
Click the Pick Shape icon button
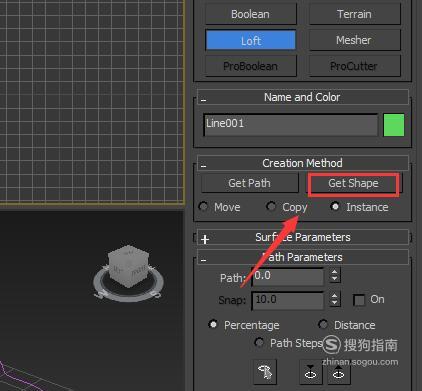pyautogui.click(x=265, y=371)
